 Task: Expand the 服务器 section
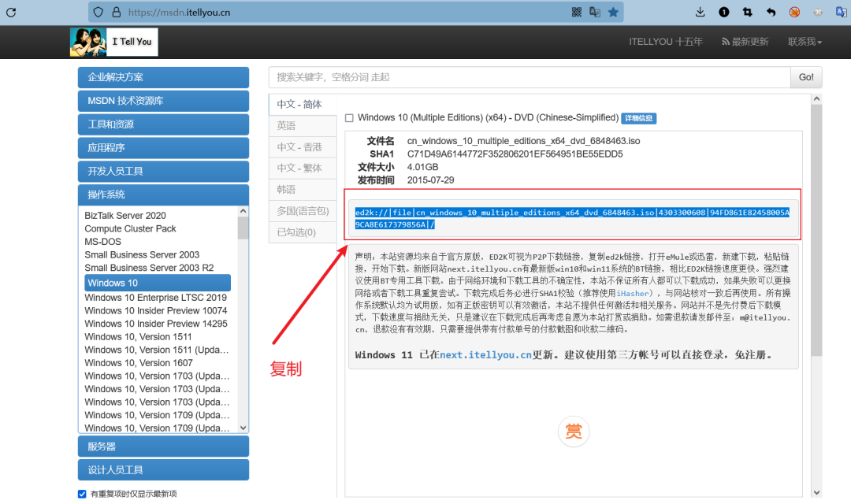[x=163, y=447]
